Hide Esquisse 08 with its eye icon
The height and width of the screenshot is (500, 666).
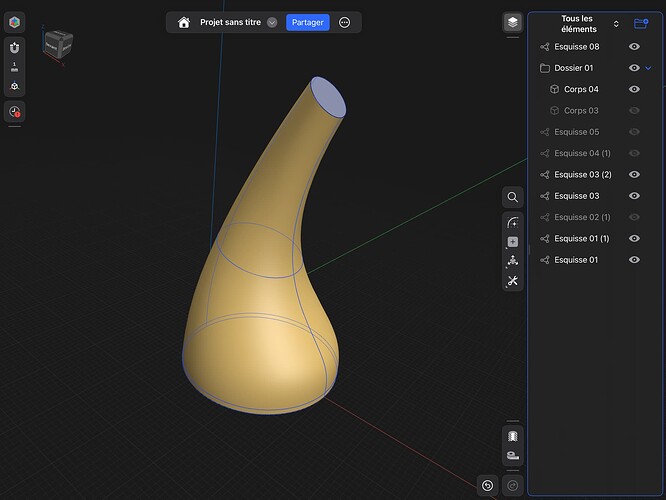(634, 47)
